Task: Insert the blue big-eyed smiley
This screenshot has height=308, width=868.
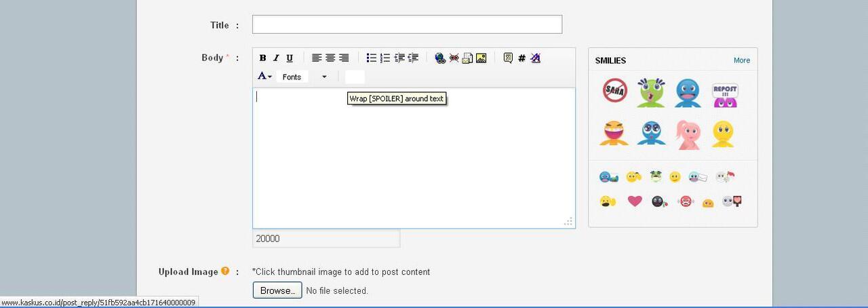Action: pos(651,133)
